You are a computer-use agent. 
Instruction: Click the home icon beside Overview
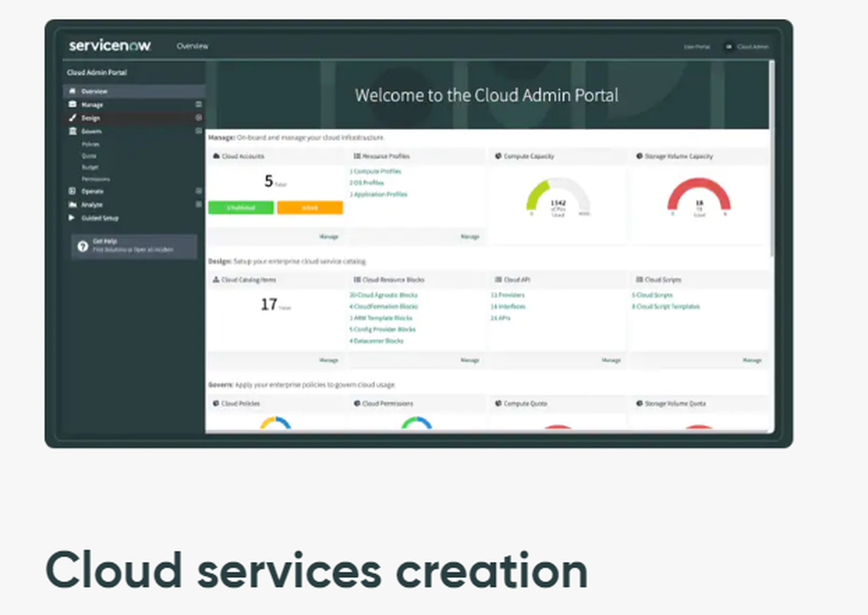tap(73, 91)
